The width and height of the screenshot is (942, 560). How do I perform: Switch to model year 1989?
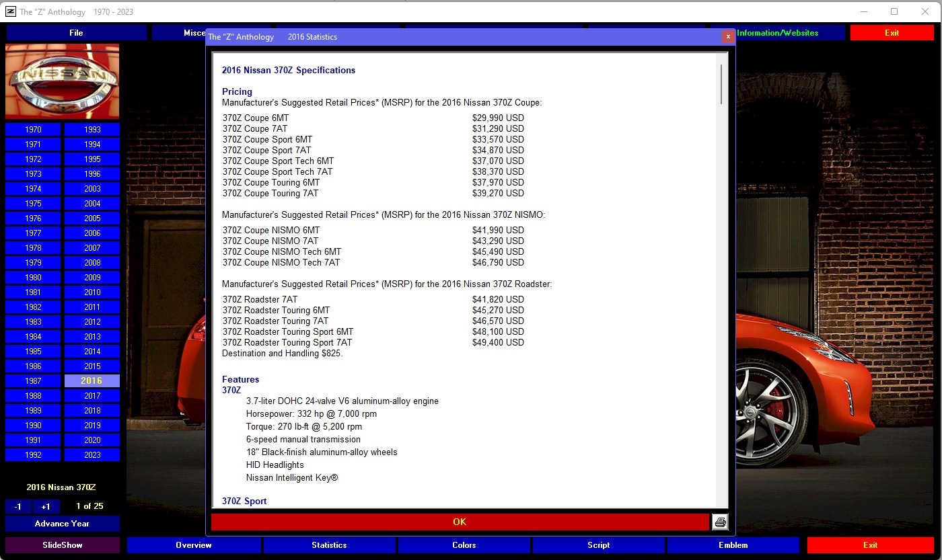(x=33, y=411)
